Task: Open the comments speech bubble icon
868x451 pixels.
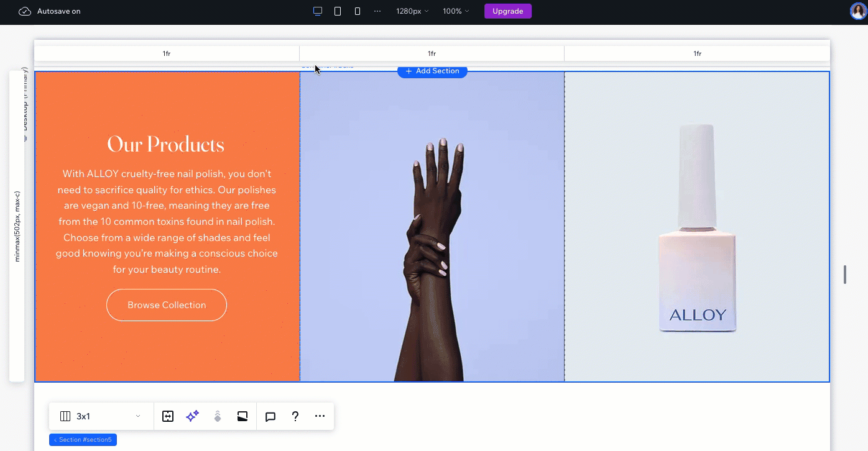Action: point(270,416)
